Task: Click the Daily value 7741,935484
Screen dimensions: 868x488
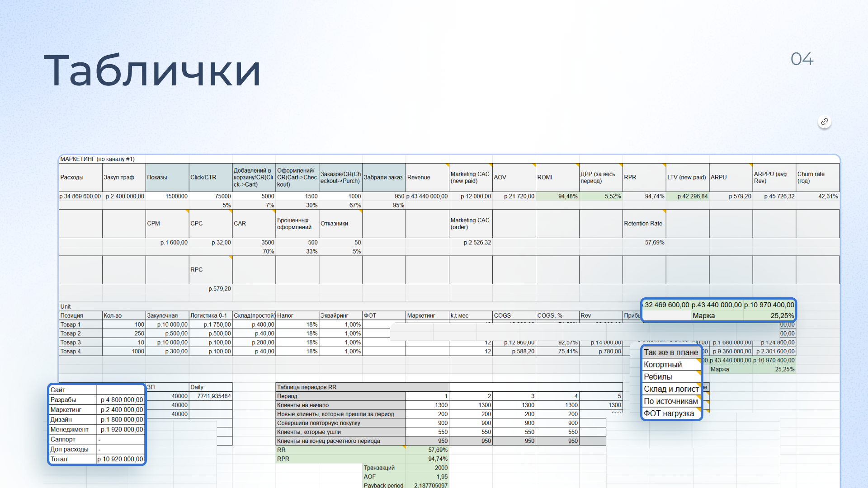Action: (211, 396)
